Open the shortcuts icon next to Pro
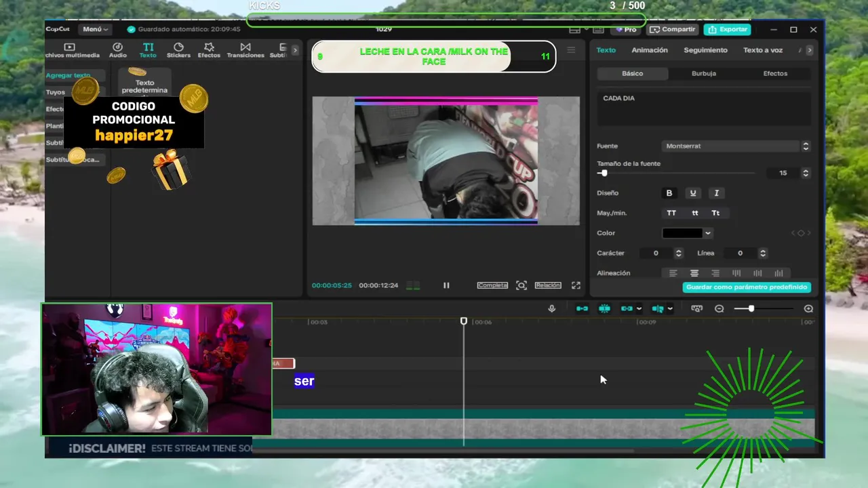868x488 pixels. 598,30
